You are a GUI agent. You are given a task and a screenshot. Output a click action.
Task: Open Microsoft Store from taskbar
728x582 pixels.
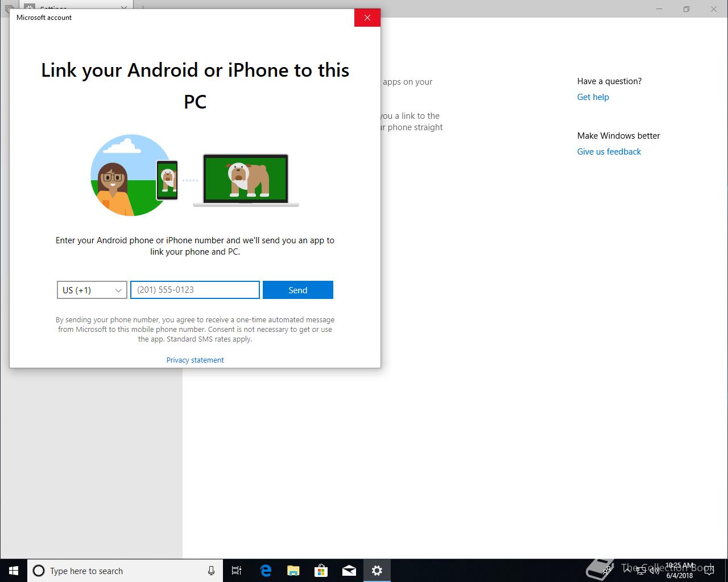[x=321, y=571]
